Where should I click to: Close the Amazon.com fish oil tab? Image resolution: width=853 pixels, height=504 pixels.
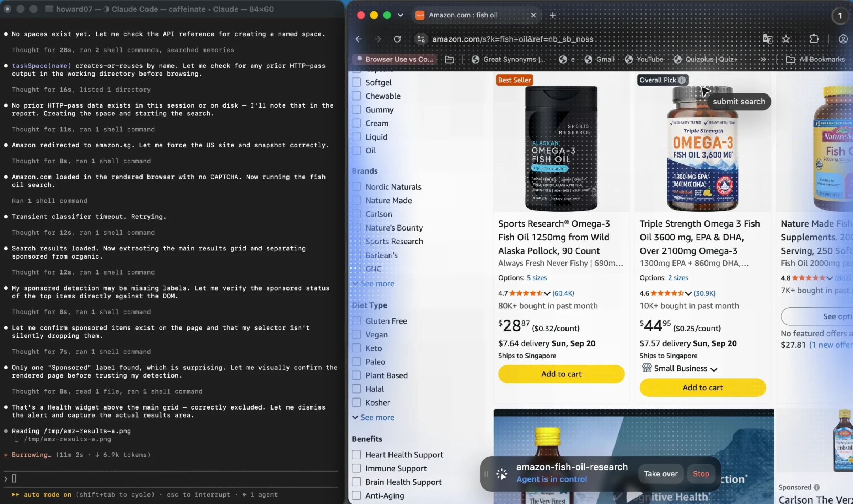[533, 15]
